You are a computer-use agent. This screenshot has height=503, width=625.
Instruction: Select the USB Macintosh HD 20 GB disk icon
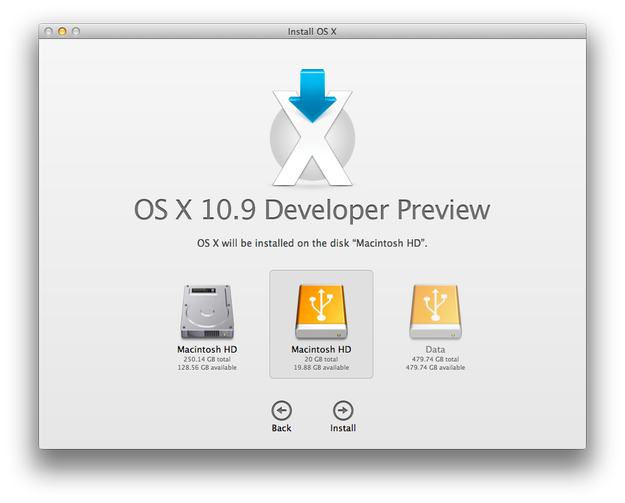pyautogui.click(x=321, y=312)
